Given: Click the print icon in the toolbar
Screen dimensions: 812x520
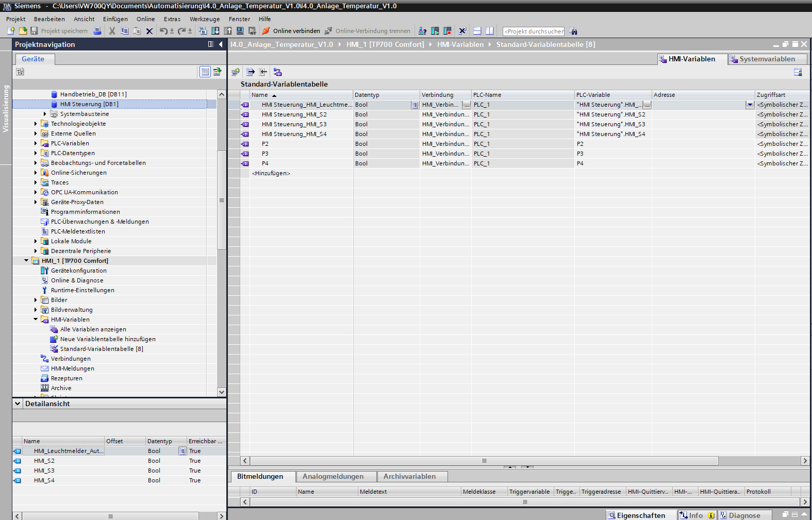Looking at the screenshot, I should click(x=97, y=31).
